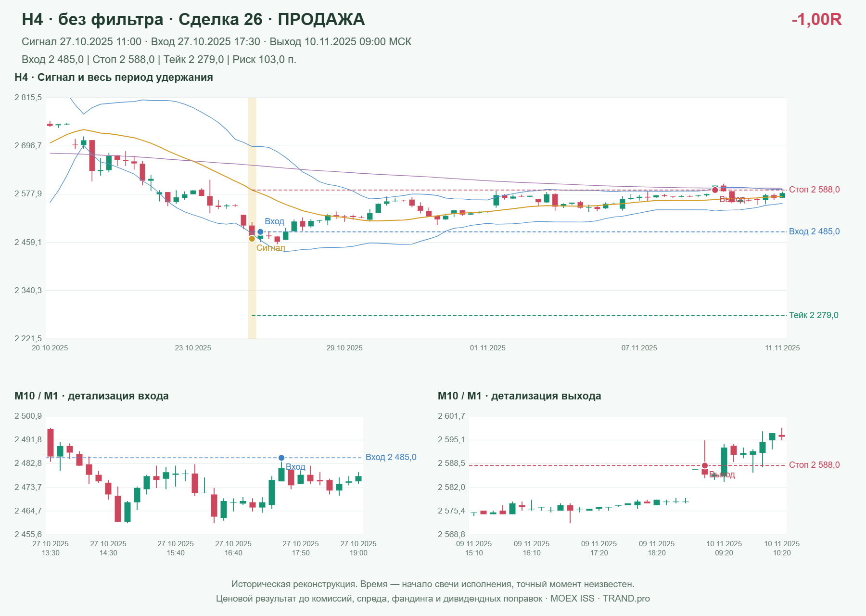866x616 pixels.
Task: Click the -1,00R result value
Action: 816,19
